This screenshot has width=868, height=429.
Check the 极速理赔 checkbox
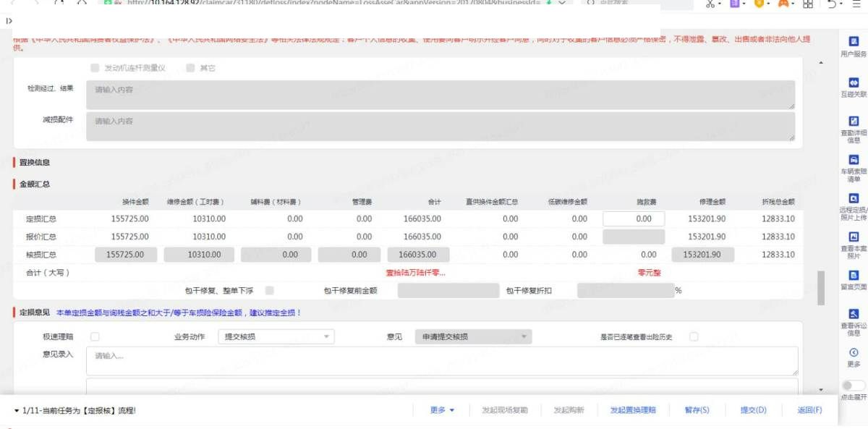click(x=95, y=336)
